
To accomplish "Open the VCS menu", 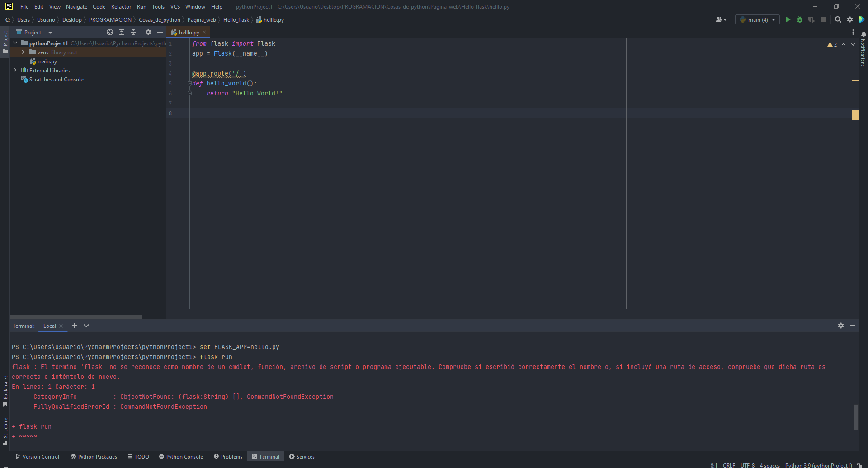I will point(175,7).
